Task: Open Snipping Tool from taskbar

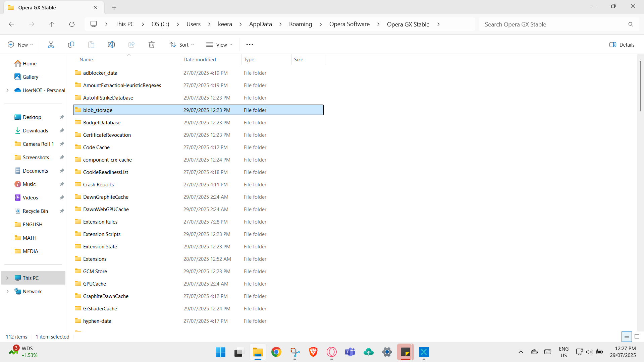Action: [x=295, y=352]
